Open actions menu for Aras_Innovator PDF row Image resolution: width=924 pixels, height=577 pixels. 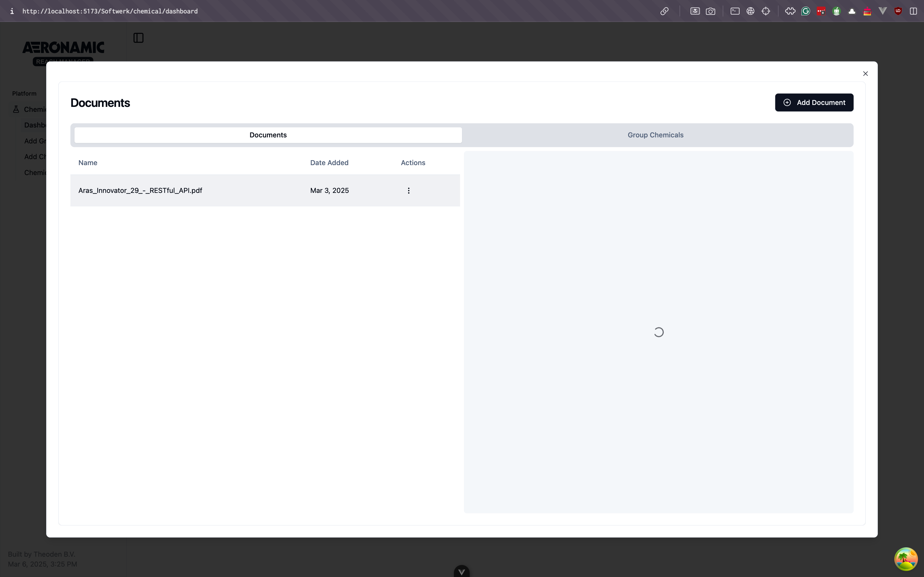pos(409,190)
